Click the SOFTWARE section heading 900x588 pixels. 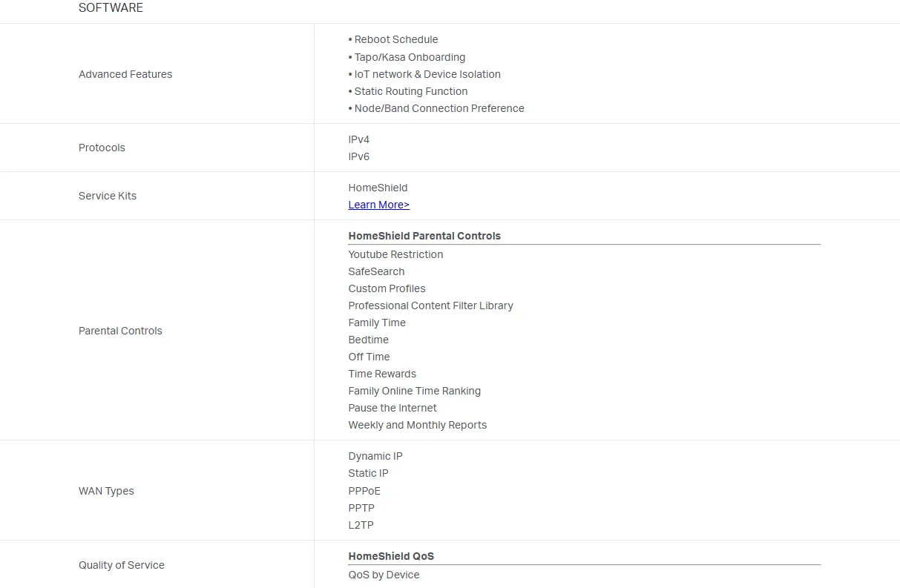pos(111,8)
